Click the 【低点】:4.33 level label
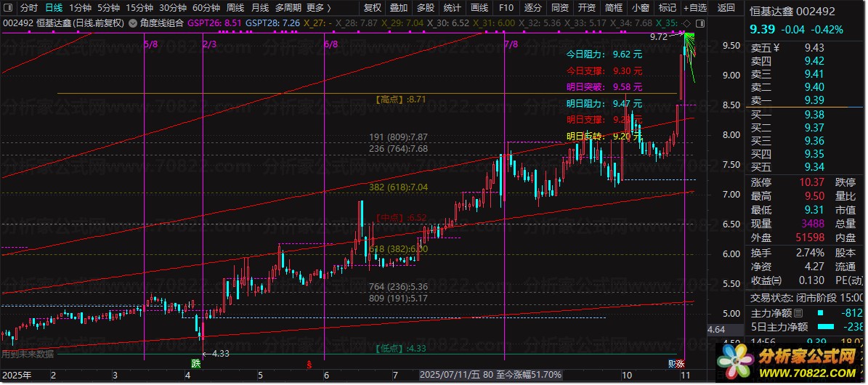The width and height of the screenshot is (868, 385). tap(400, 349)
